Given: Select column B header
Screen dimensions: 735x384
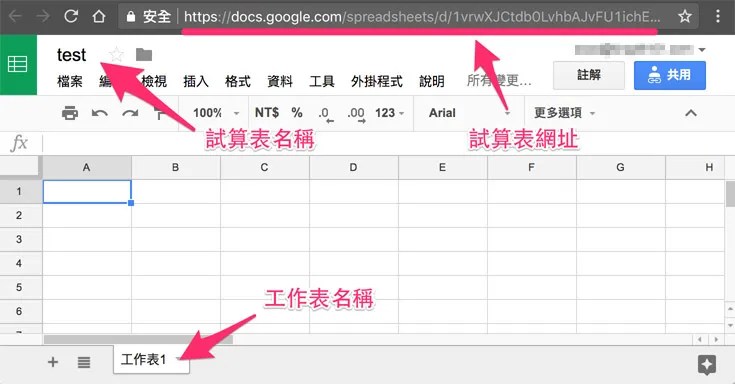Looking at the screenshot, I should coord(175,167).
